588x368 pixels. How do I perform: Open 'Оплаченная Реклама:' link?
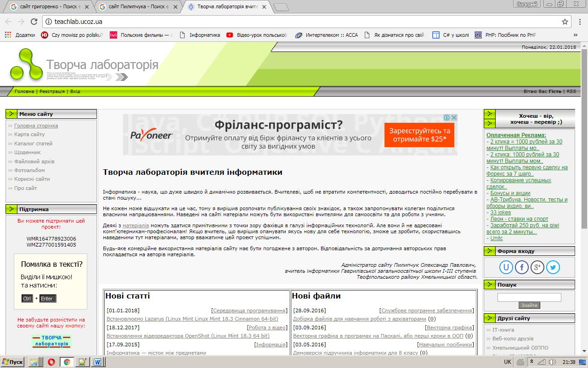pos(516,135)
